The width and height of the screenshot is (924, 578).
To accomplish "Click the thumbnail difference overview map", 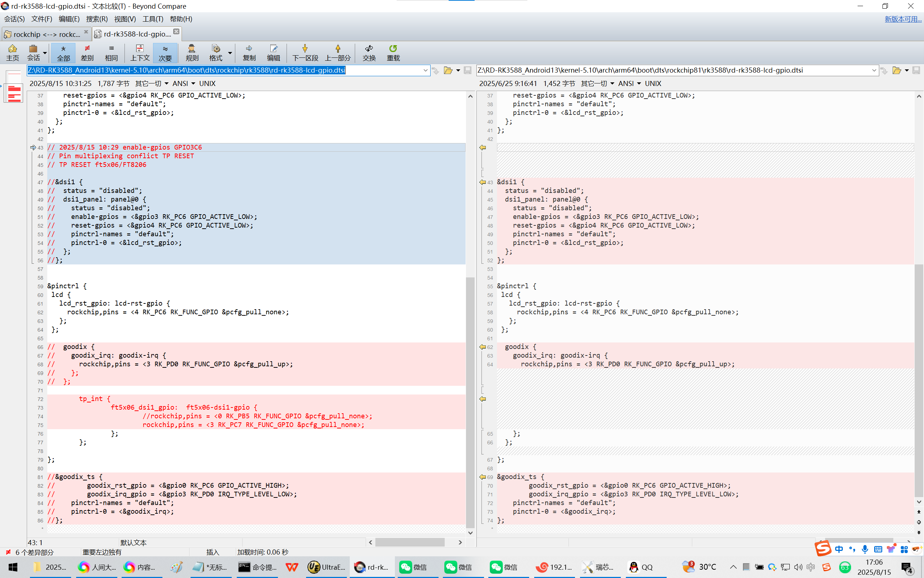I will tap(14, 87).
